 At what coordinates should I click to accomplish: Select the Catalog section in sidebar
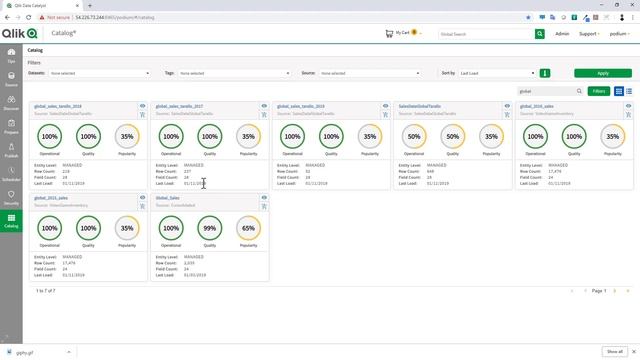click(11, 221)
